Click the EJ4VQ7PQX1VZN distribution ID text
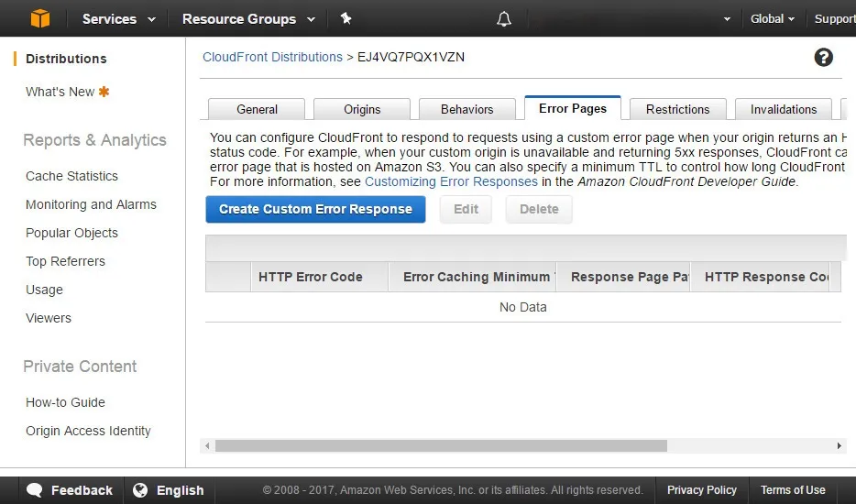 tap(411, 58)
